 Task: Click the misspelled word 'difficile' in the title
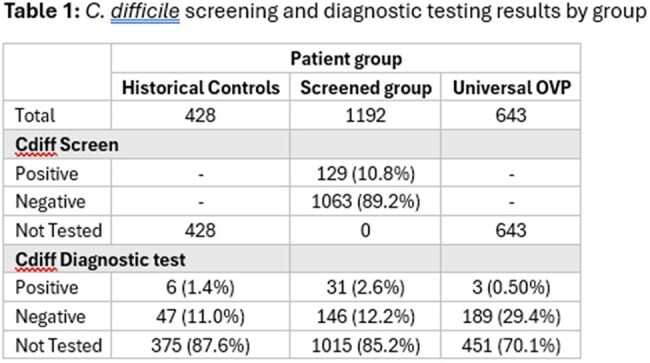point(145,12)
